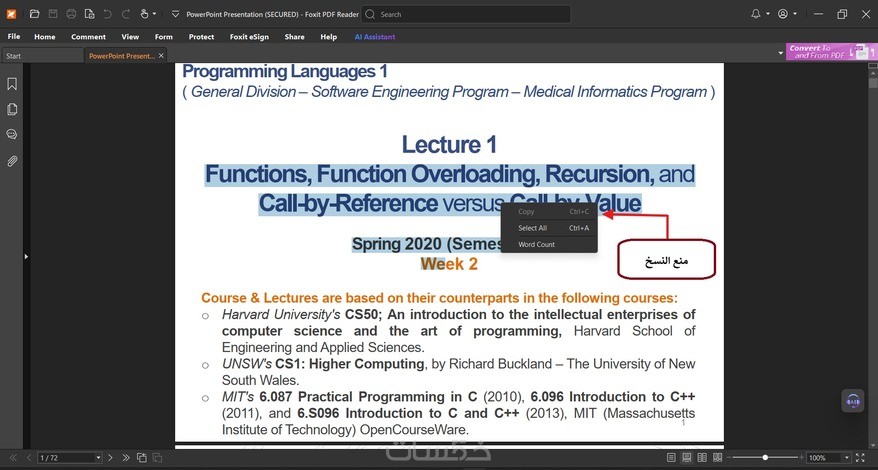Toggle single page view mode
This screenshot has width=878, height=470.
pyautogui.click(x=671, y=458)
